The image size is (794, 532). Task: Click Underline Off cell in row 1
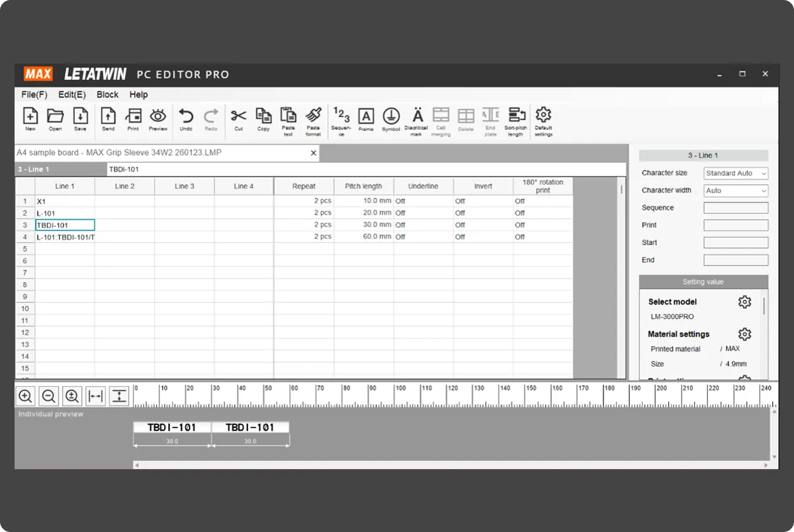pos(423,201)
